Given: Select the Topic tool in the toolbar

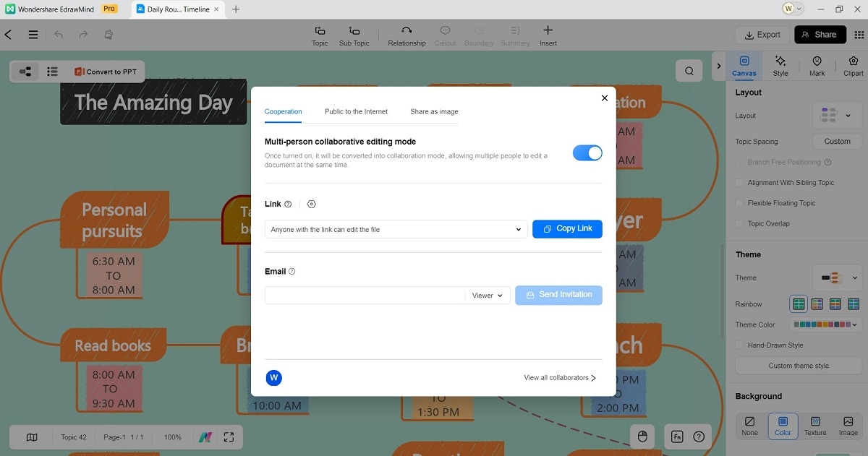Looking at the screenshot, I should click(x=319, y=34).
